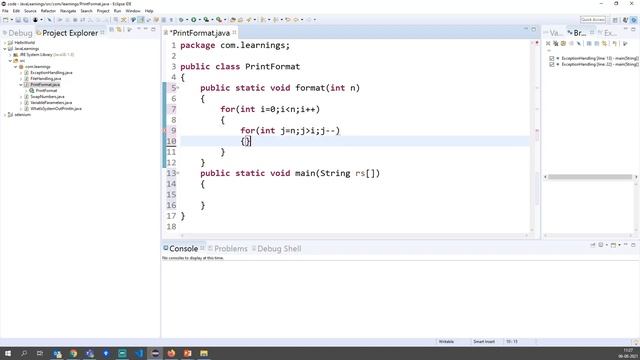Screen dimensions: 640x360
Task: Toggle Link with Debug View icon
Action: pos(604,43)
